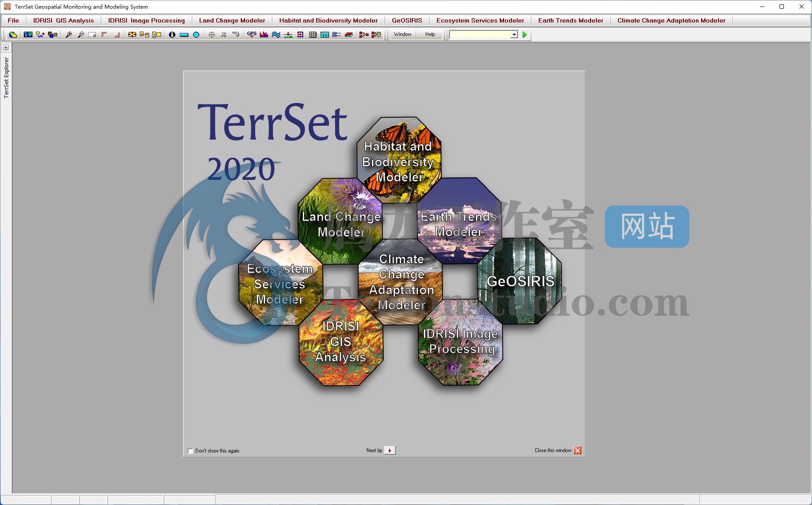
Task: Select the zoom window rectangle tool
Action: [x=92, y=35]
